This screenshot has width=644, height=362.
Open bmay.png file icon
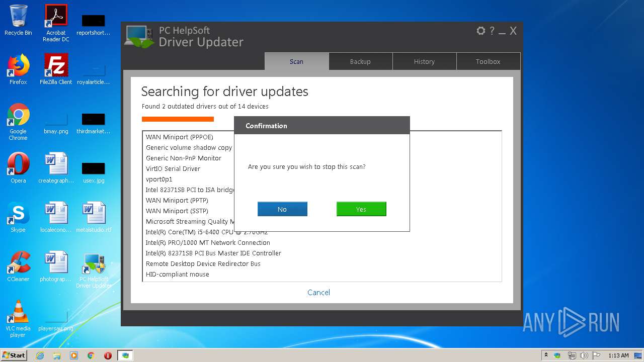tap(56, 123)
